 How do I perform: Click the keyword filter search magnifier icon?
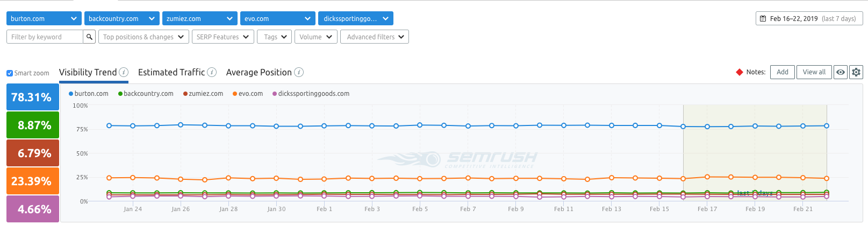pyautogui.click(x=90, y=37)
